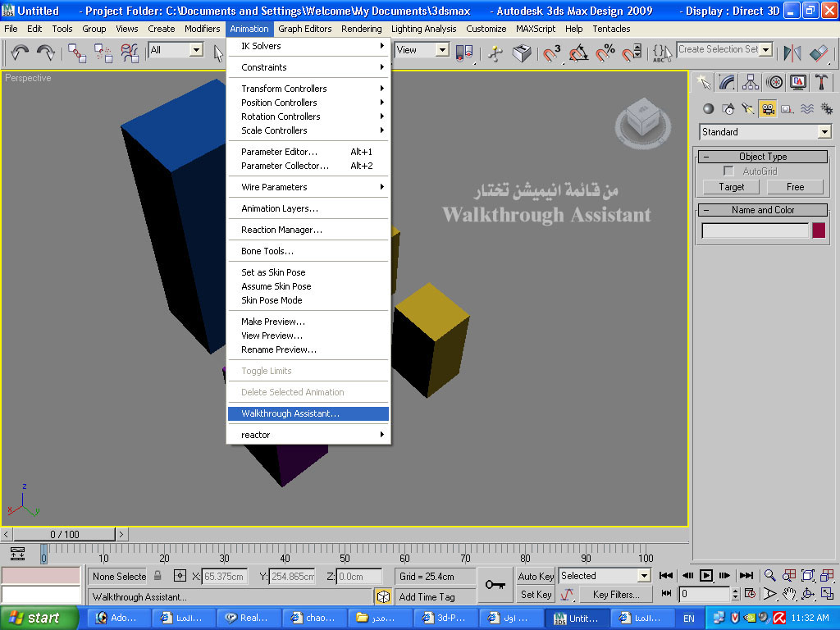Open Edit Named Selection Sets icon
This screenshot has width=840, height=630.
pyautogui.click(x=662, y=52)
